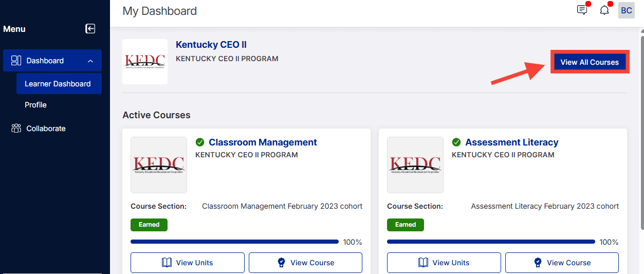View Units for Assessment Literacy
Image resolution: width=644 pixels, height=274 pixels.
click(444, 263)
